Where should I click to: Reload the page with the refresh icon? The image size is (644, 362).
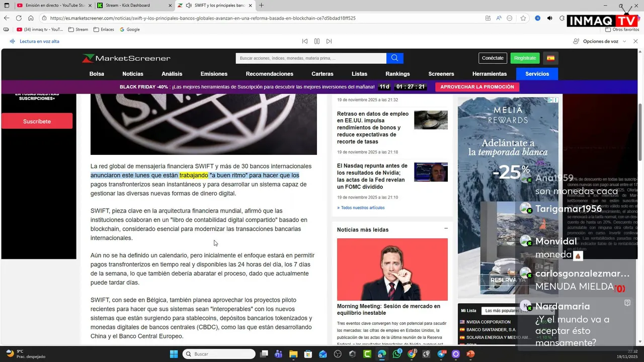coord(19,18)
